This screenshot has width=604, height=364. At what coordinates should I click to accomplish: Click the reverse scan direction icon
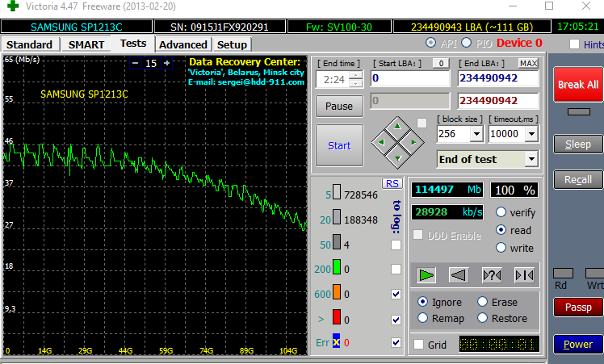[458, 274]
